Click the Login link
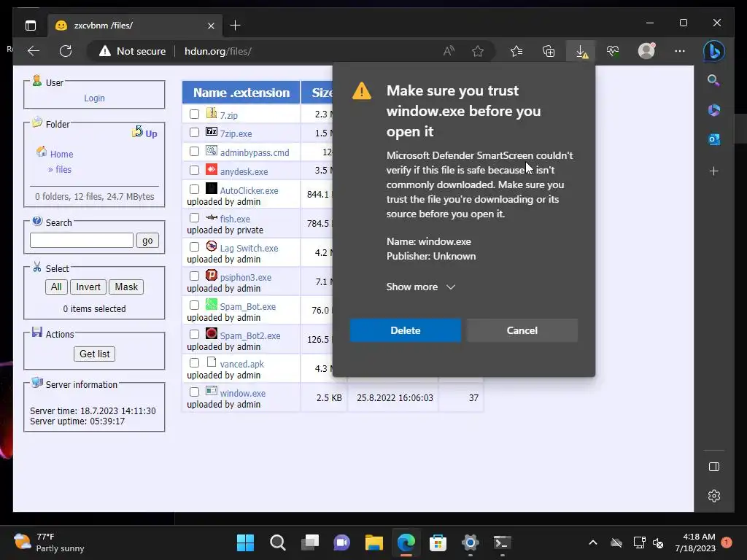 [x=94, y=98]
